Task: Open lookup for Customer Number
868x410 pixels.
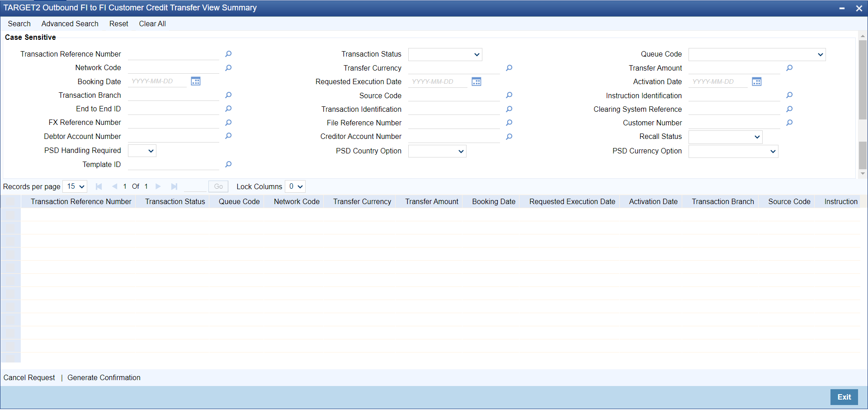Action: 789,123
